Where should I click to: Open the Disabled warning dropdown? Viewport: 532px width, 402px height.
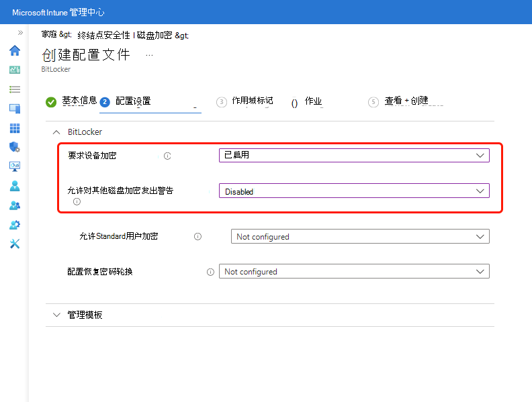tap(354, 191)
